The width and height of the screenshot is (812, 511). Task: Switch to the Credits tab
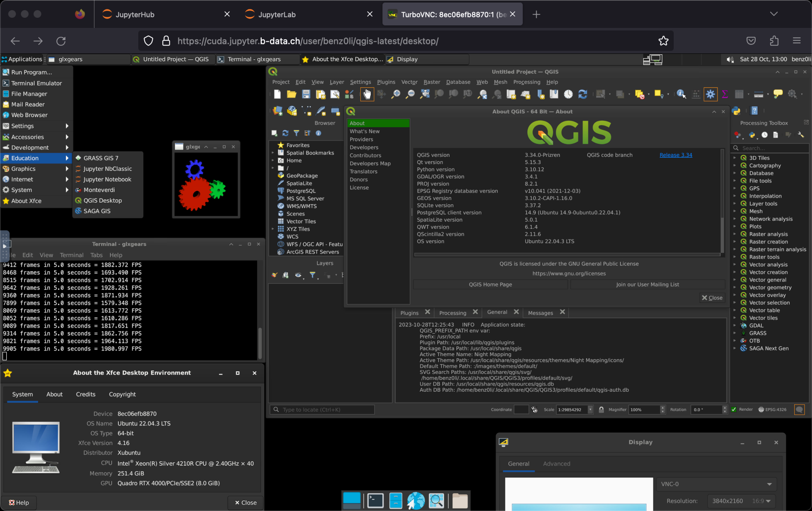click(85, 394)
